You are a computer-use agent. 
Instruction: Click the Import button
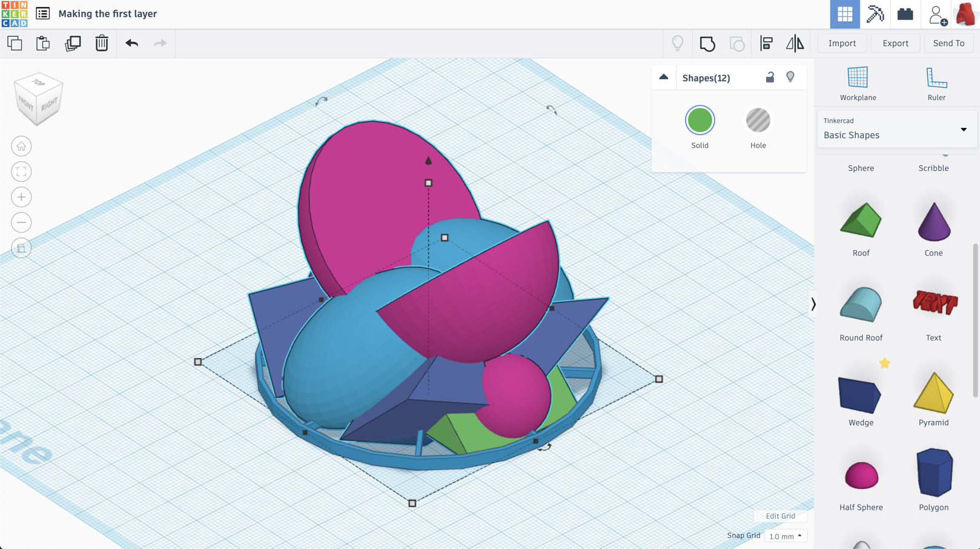(x=842, y=43)
